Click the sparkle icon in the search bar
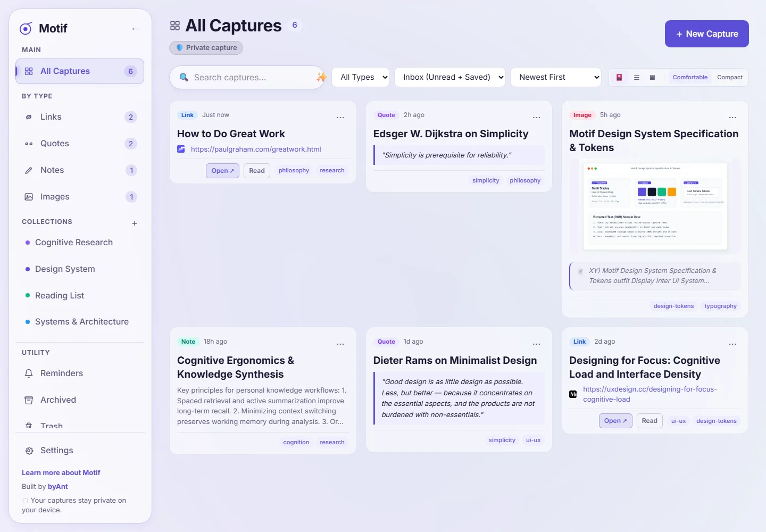Screen dimensions: 766x532 [x=321, y=77]
